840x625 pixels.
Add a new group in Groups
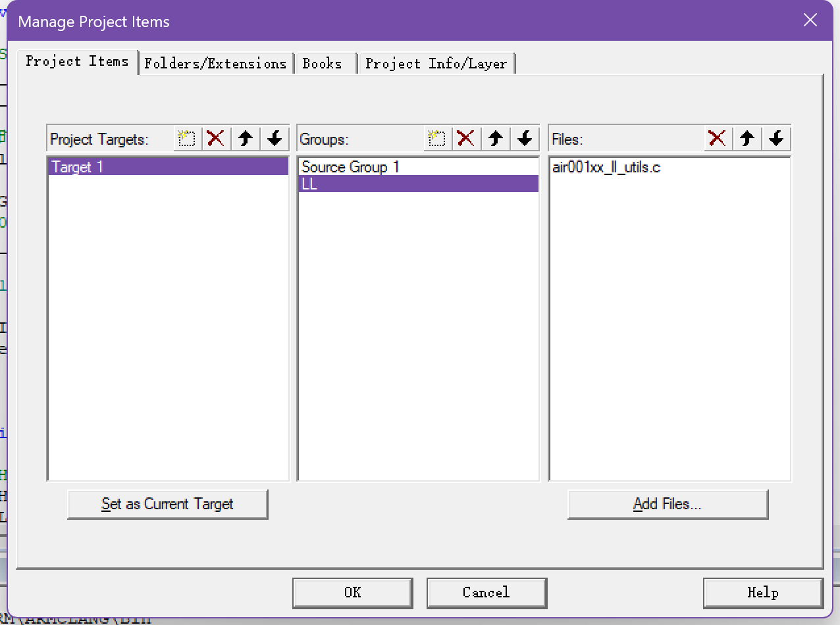coord(437,139)
